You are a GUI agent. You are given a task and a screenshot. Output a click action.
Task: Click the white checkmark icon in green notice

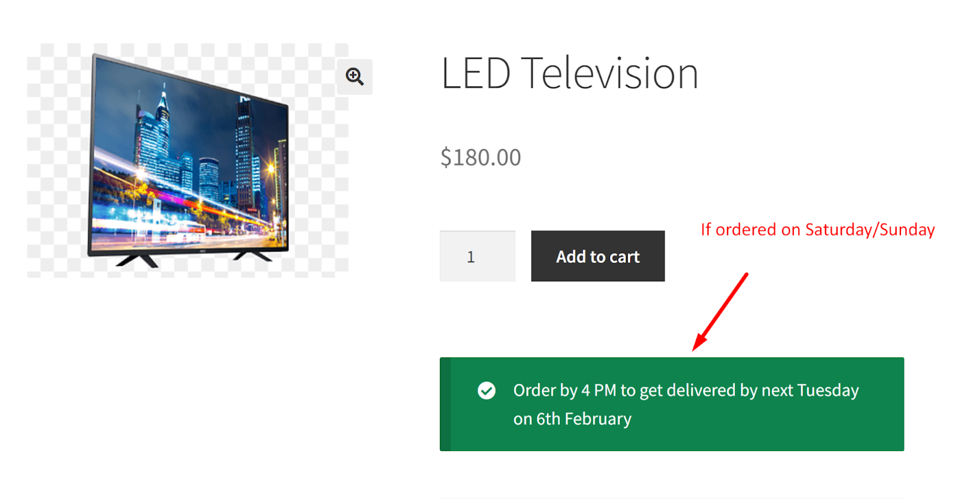click(x=486, y=390)
